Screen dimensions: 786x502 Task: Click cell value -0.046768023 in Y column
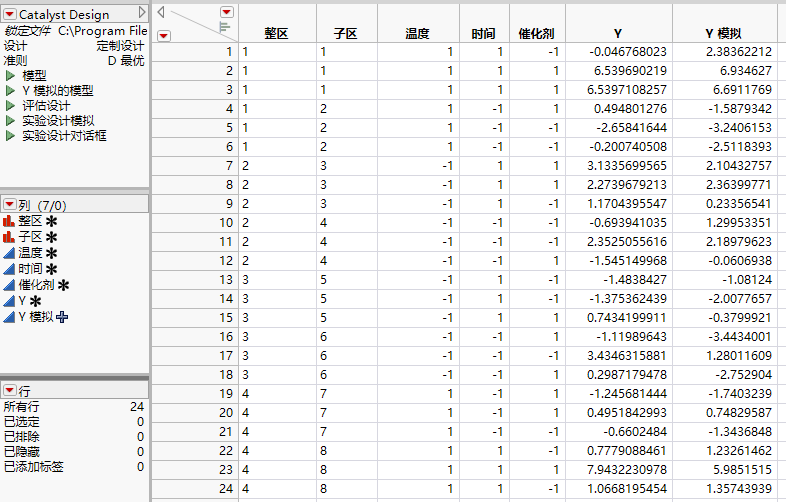tap(628, 52)
